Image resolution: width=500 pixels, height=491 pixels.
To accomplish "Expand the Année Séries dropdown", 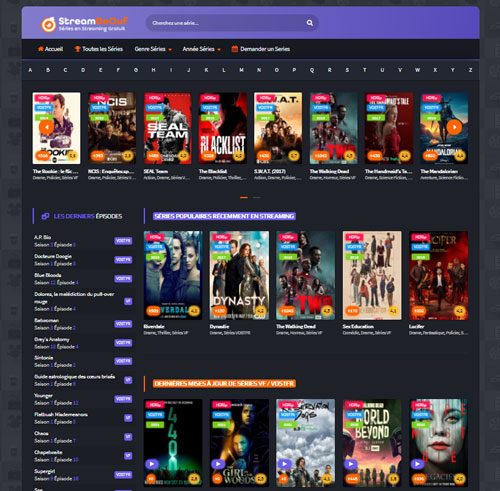I will click(201, 49).
